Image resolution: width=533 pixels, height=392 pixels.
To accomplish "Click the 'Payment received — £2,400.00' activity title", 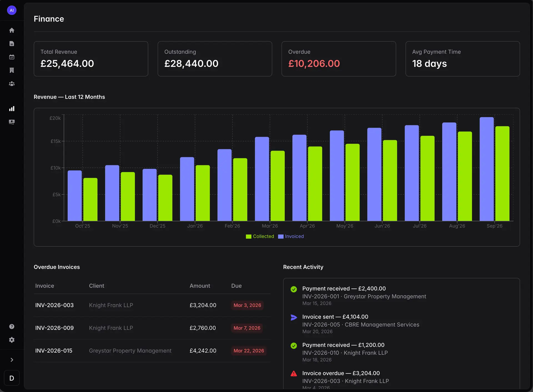I will (x=344, y=289).
